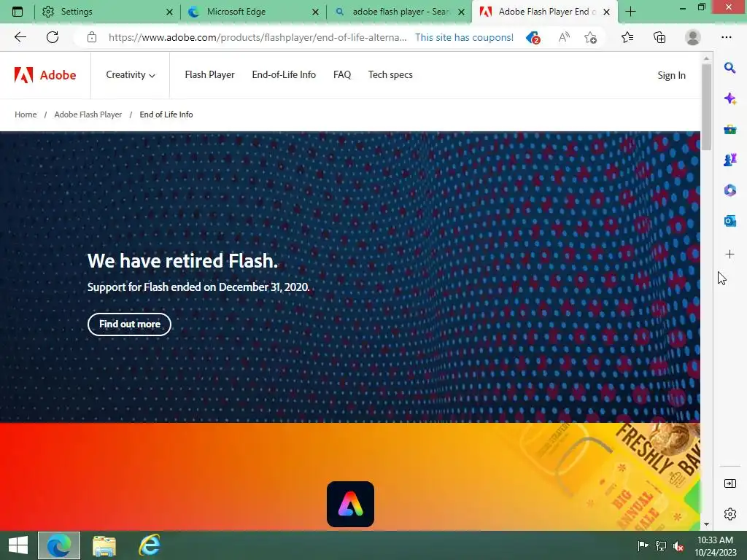Image resolution: width=747 pixels, height=560 pixels.
Task: Add this page to favorites
Action: pyautogui.click(x=590, y=37)
